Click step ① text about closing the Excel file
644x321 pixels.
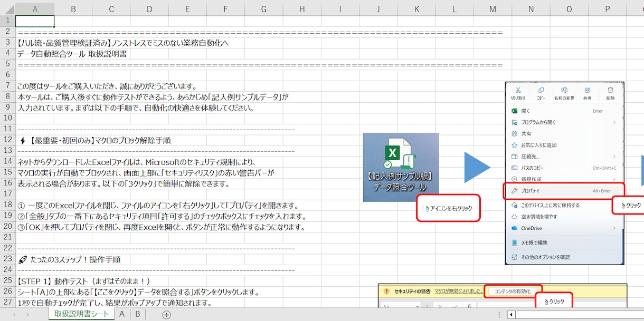pyautogui.click(x=158, y=205)
